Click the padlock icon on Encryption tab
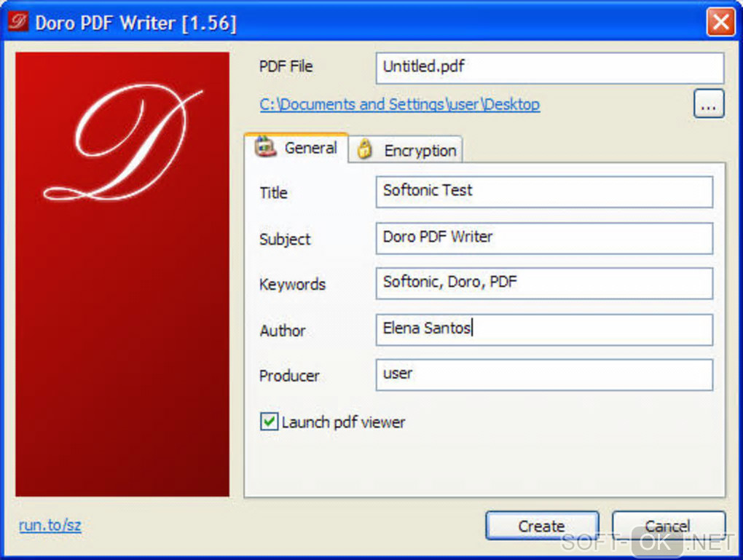Image resolution: width=743 pixels, height=560 pixels. pos(364,149)
